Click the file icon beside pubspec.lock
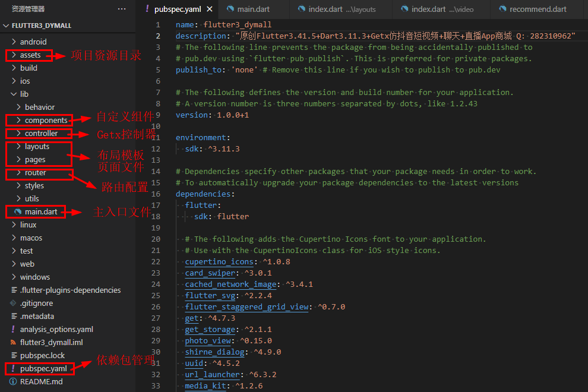This screenshot has width=588, height=392. [x=14, y=355]
